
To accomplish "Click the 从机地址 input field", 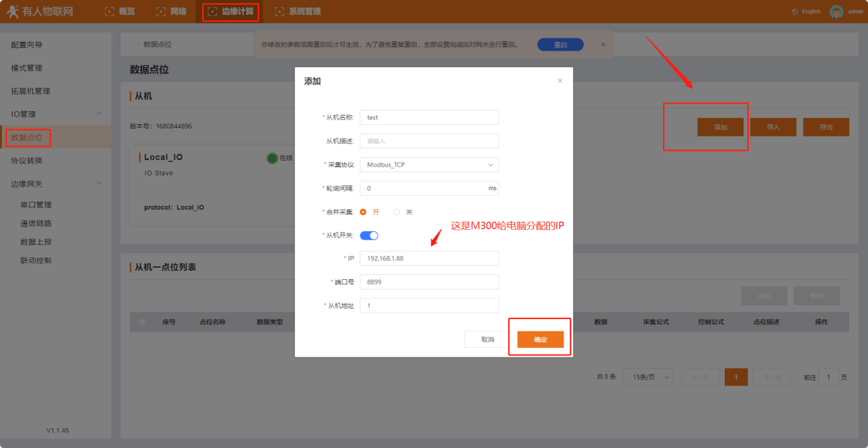I will pos(429,305).
